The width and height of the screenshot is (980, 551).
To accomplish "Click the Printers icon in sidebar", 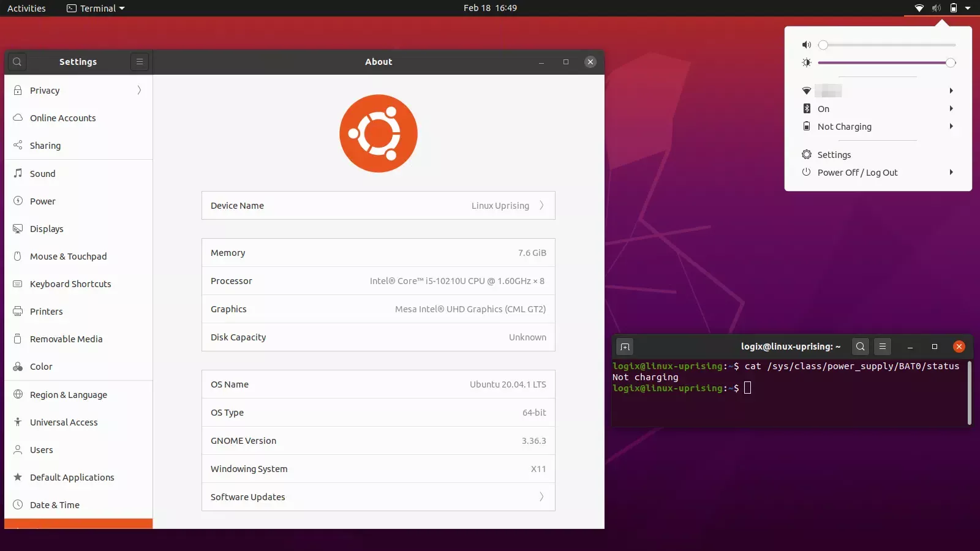I will [18, 311].
